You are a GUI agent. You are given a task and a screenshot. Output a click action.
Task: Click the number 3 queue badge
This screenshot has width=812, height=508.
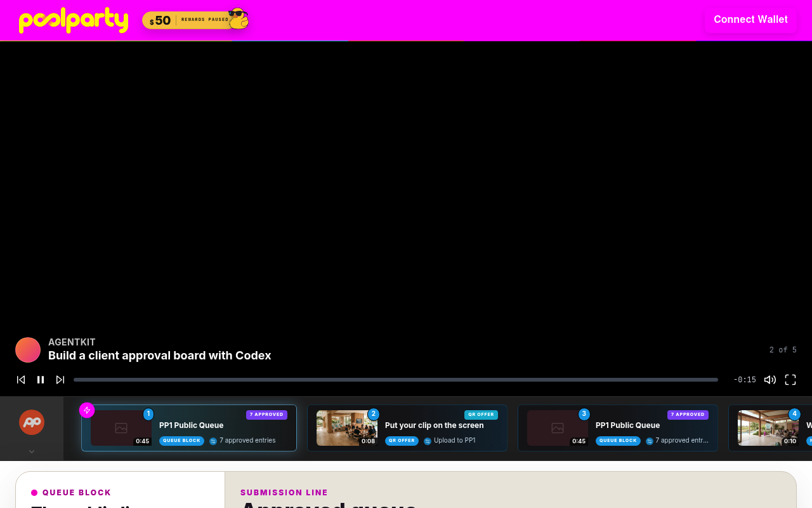coord(584,414)
